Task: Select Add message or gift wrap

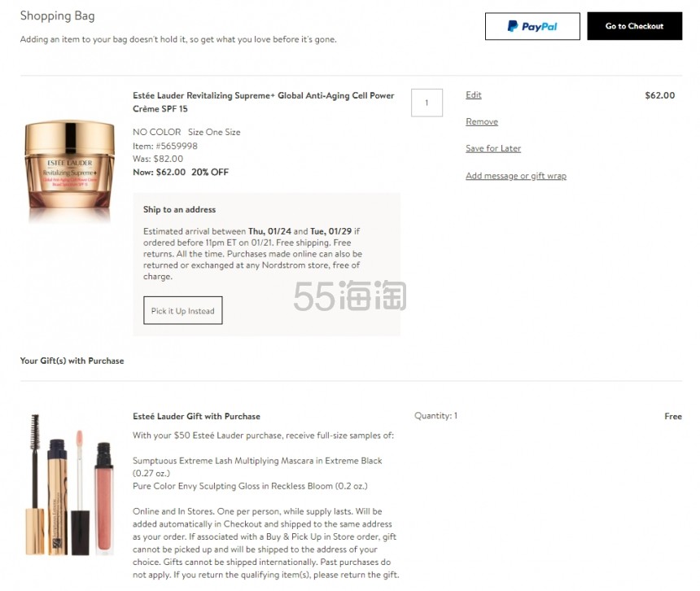Action: coord(515,176)
